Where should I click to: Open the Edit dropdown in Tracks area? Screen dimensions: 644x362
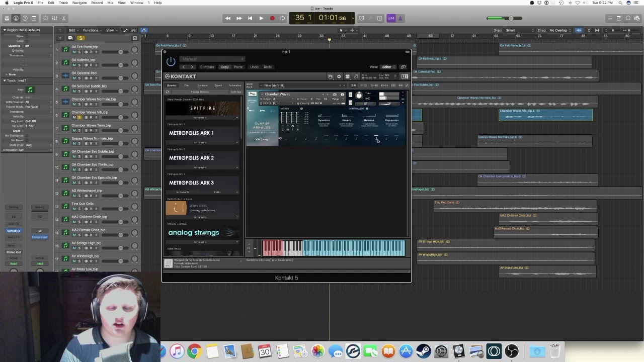(x=73, y=30)
